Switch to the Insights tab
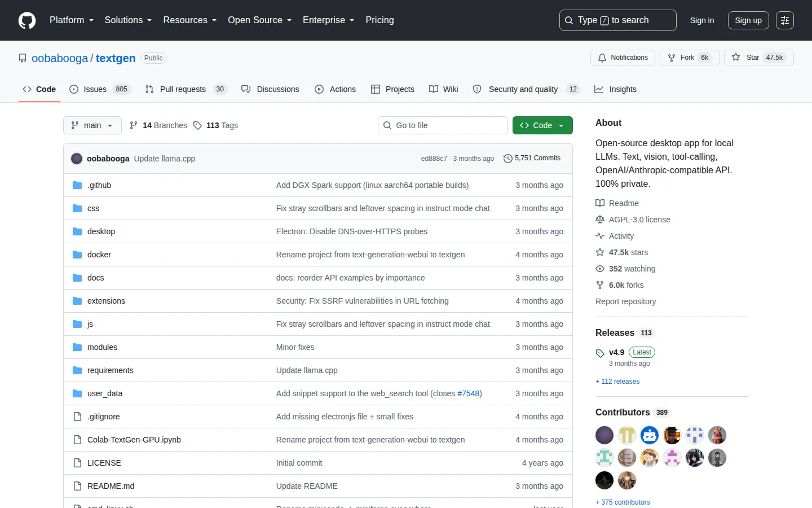Viewport: 812px width, 508px height. tap(616, 89)
